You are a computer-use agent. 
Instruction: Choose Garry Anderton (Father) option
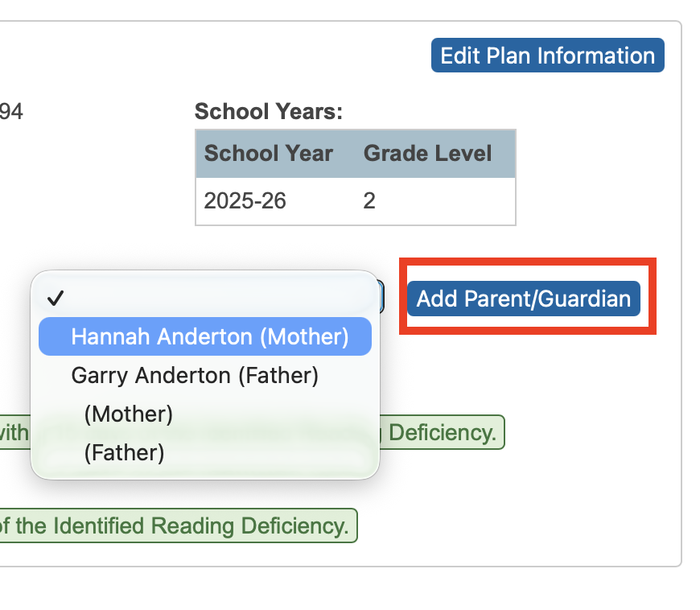(x=195, y=375)
